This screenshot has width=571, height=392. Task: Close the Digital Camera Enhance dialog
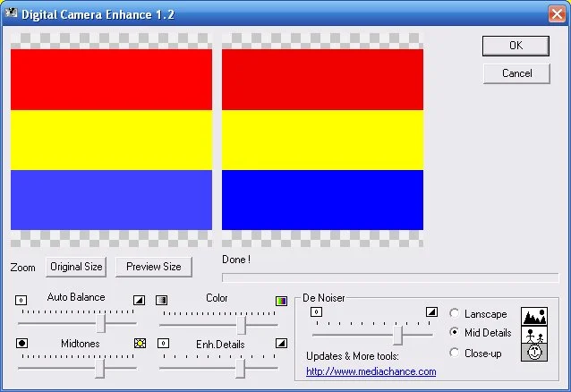click(558, 14)
